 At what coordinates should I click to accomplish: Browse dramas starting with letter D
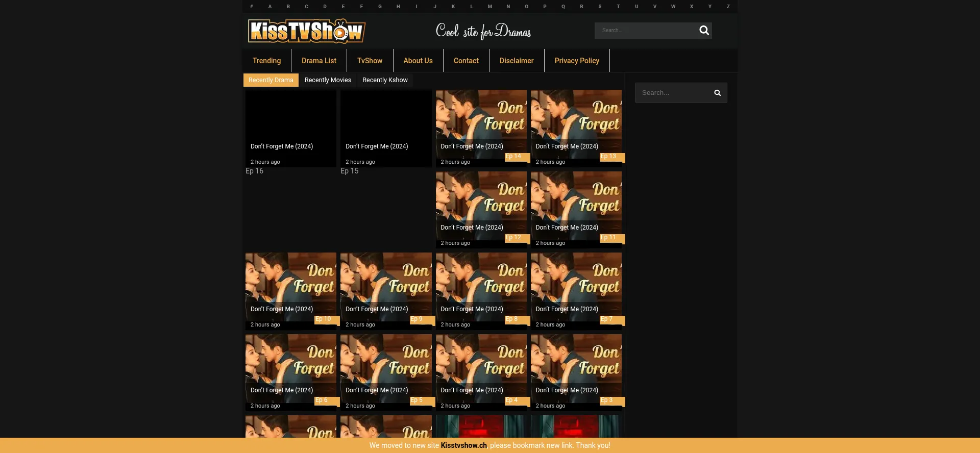tap(325, 7)
